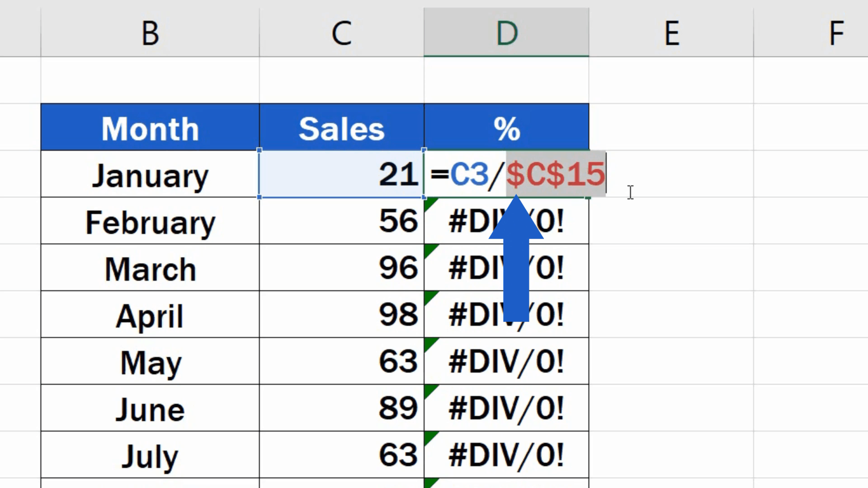The image size is (868, 488).
Task: Click the #DIV/0! error next to May
Action: (506, 361)
